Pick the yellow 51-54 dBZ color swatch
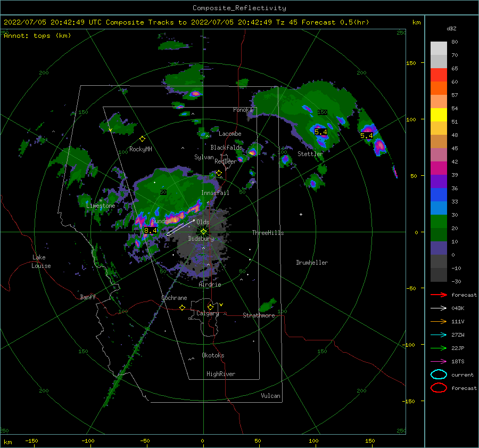Screen dimensions: 479x448 click(x=439, y=115)
